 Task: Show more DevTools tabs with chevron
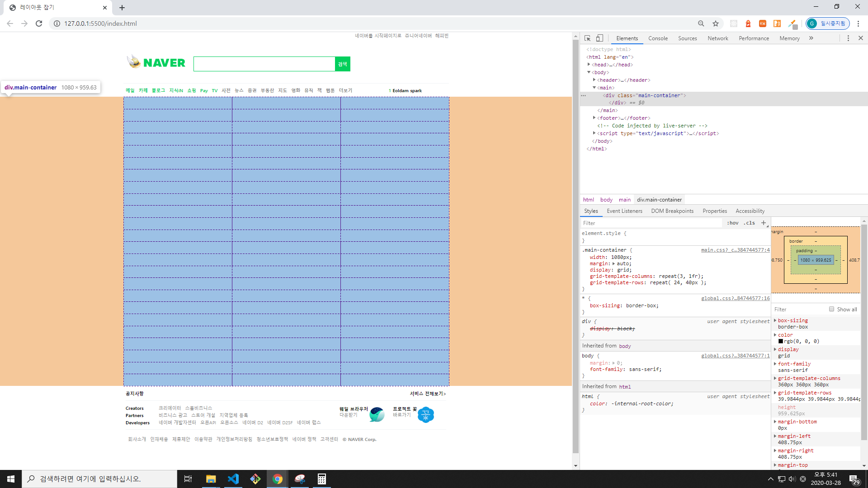(x=811, y=38)
